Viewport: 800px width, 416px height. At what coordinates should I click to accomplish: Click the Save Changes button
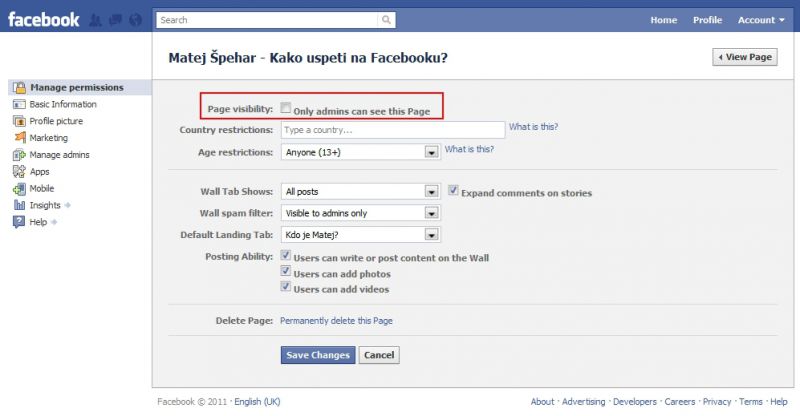pos(318,355)
